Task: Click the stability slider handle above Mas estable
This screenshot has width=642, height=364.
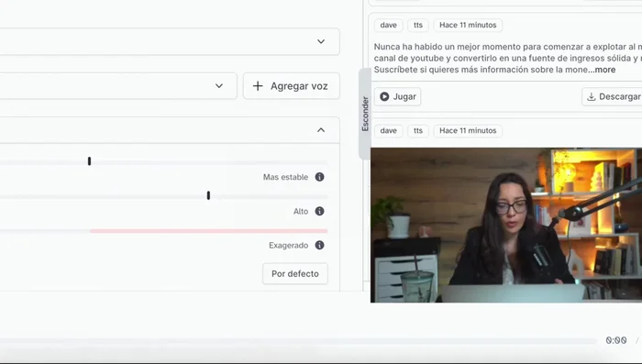Action: [x=89, y=161]
